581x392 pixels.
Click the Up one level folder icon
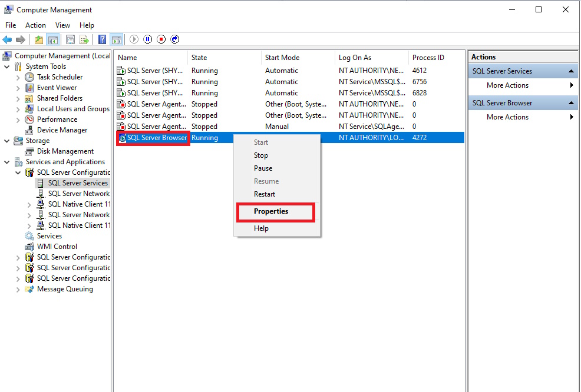pyautogui.click(x=38, y=39)
